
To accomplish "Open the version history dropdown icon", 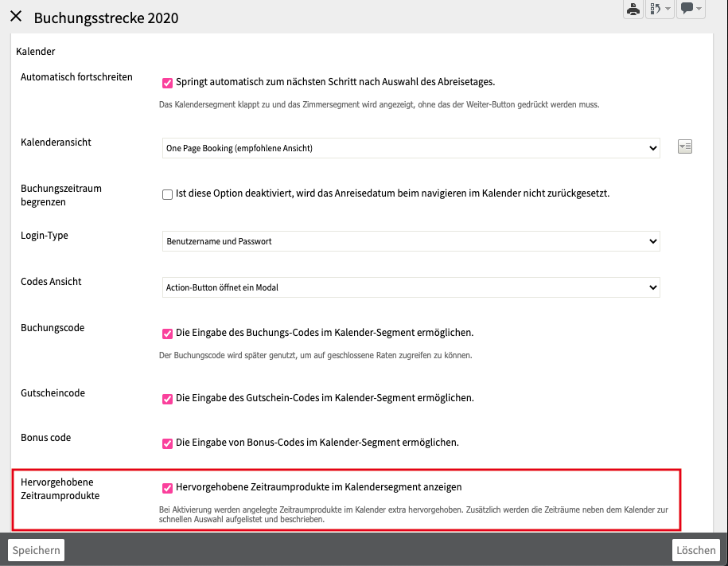I will point(660,9).
